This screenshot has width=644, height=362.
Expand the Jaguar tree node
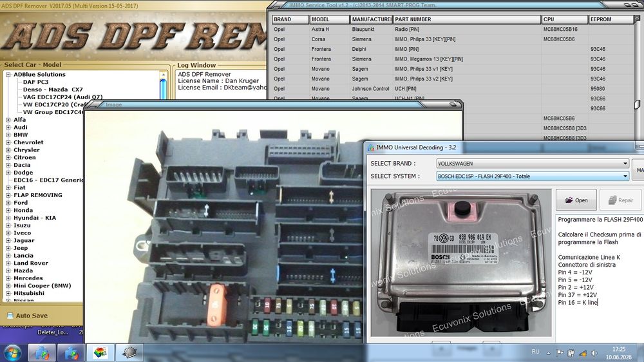point(8,240)
